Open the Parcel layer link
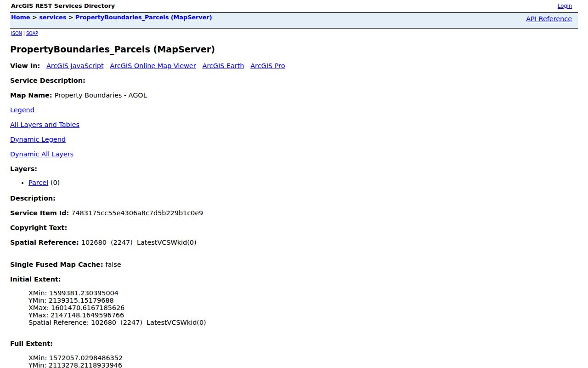588x368 pixels. click(x=38, y=183)
